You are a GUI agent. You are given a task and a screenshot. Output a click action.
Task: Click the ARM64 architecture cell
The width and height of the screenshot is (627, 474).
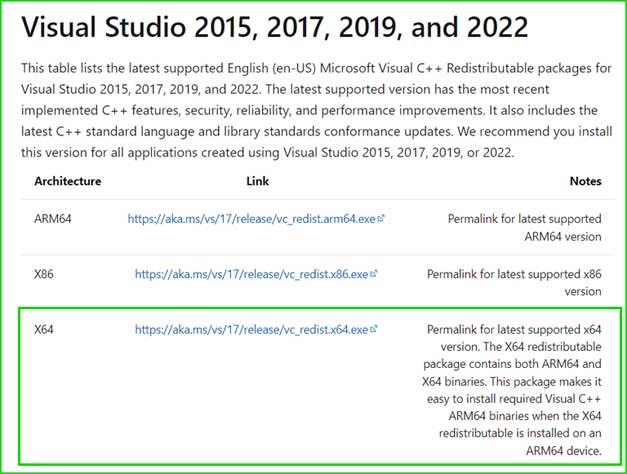(53, 219)
